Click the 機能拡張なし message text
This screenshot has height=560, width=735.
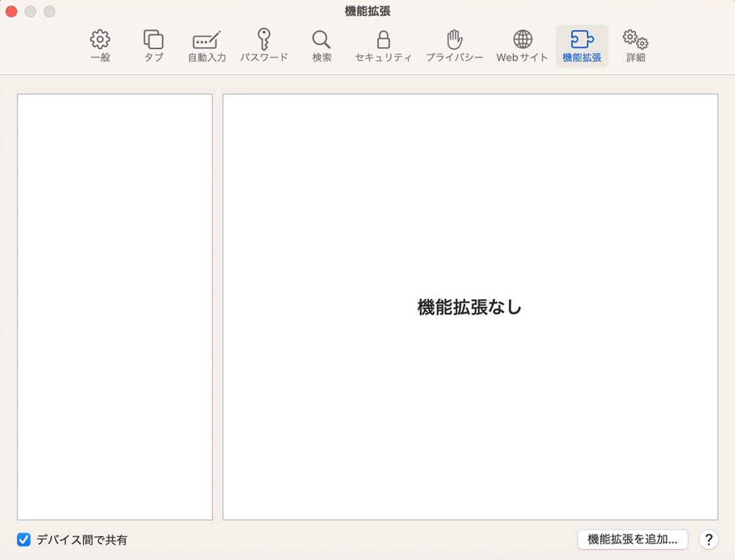469,307
